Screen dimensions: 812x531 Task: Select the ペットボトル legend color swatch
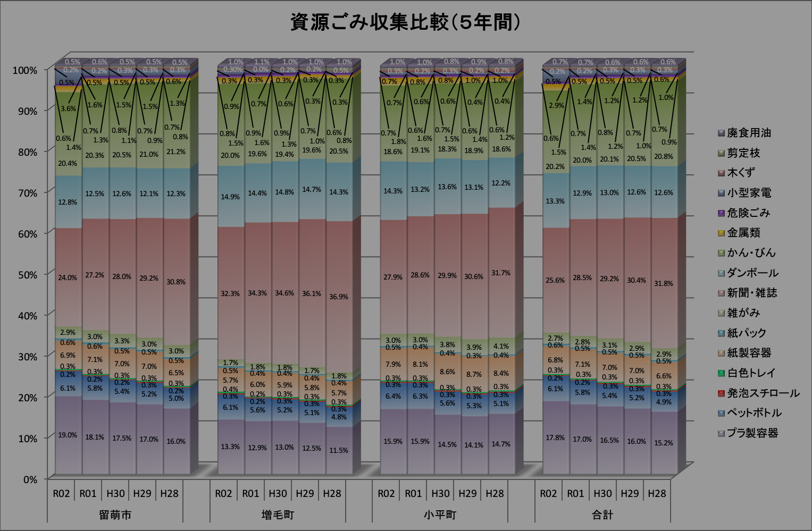coord(721,413)
